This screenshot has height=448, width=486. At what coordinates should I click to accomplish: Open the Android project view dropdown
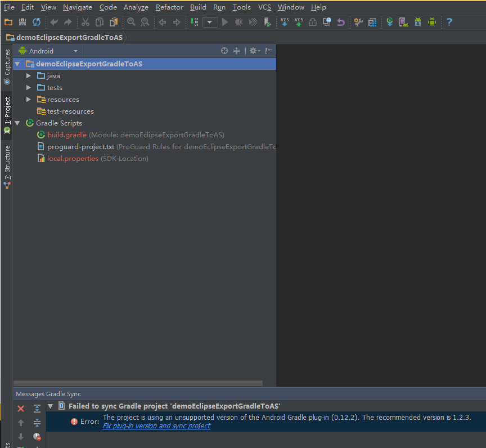pyautogui.click(x=48, y=51)
